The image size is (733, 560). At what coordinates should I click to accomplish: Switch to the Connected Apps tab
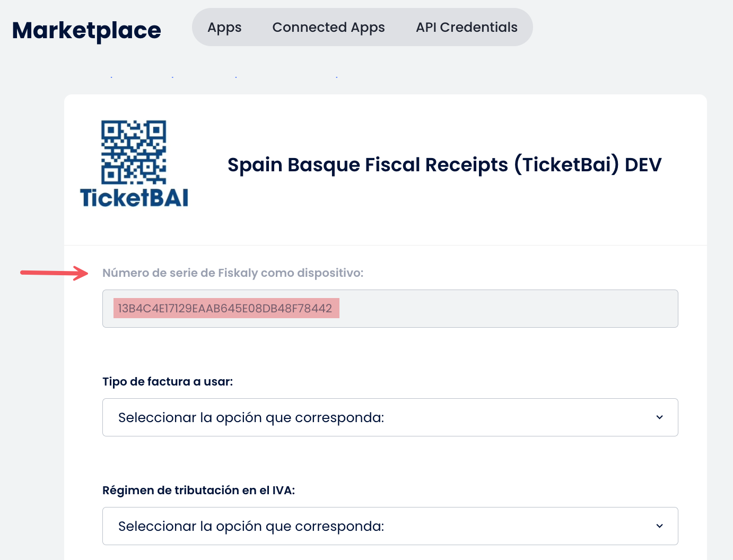pos(328,27)
